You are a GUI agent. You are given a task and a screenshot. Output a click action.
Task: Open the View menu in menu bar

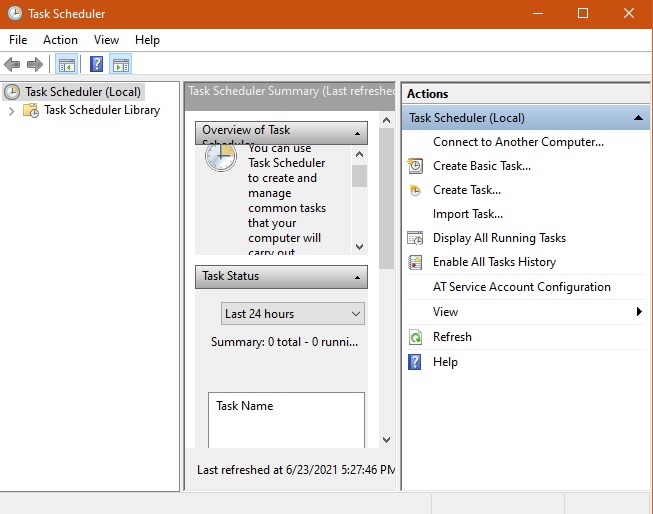point(106,40)
